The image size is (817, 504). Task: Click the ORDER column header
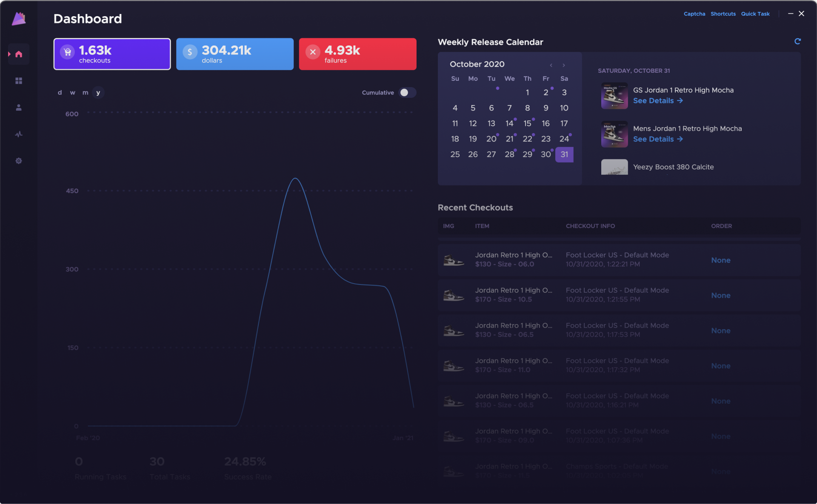click(x=722, y=226)
